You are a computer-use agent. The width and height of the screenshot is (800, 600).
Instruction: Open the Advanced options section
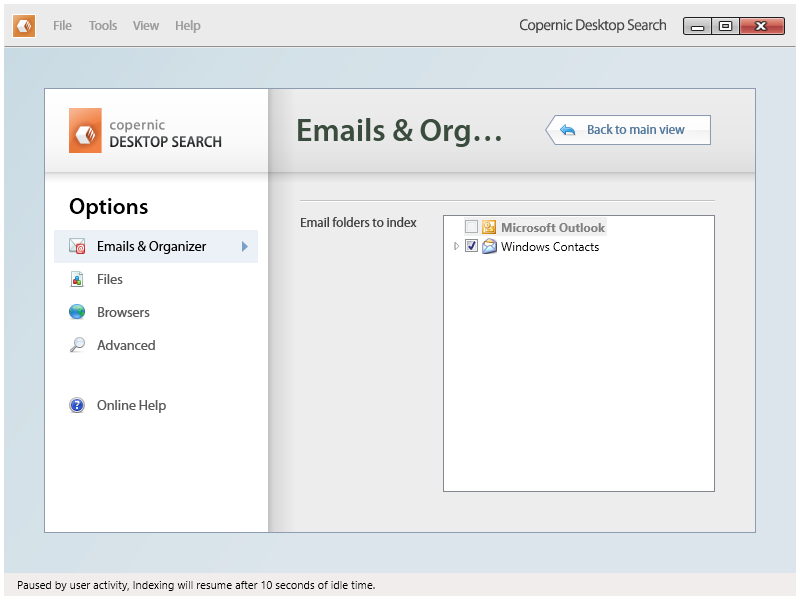coord(126,345)
